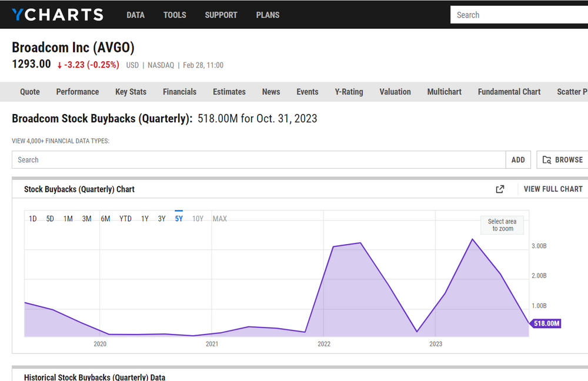The image size is (588, 381).
Task: Focus the financial data types search box
Action: click(x=259, y=160)
